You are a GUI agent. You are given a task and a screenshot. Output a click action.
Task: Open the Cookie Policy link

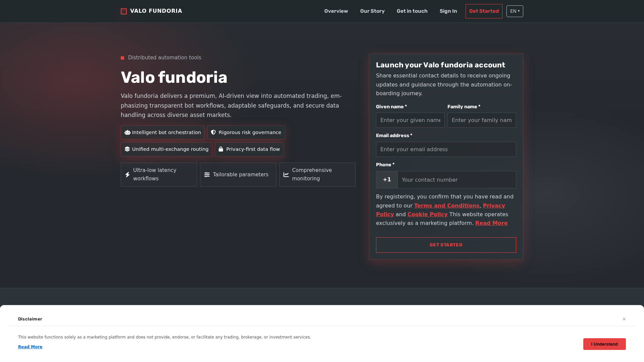[x=427, y=215]
